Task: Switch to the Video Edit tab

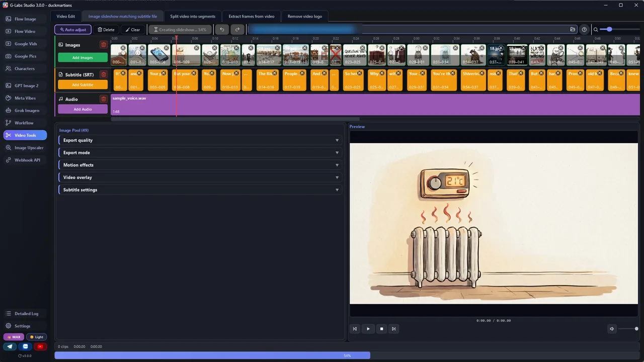Action: (x=66, y=17)
